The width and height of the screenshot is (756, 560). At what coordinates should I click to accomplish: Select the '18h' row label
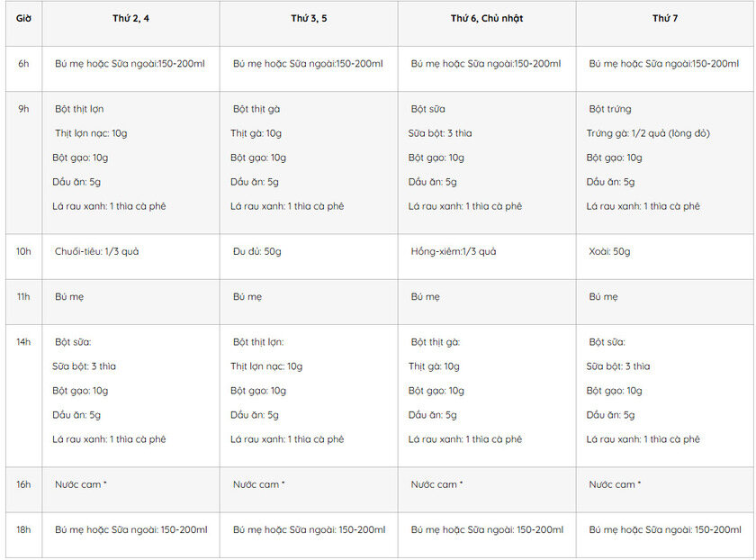[23, 529]
